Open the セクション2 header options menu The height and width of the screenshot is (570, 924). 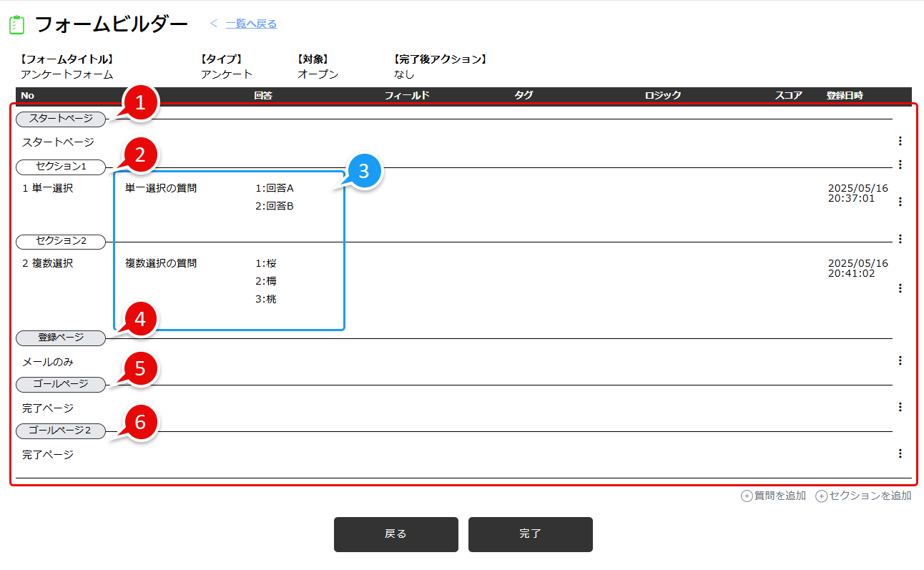[900, 239]
